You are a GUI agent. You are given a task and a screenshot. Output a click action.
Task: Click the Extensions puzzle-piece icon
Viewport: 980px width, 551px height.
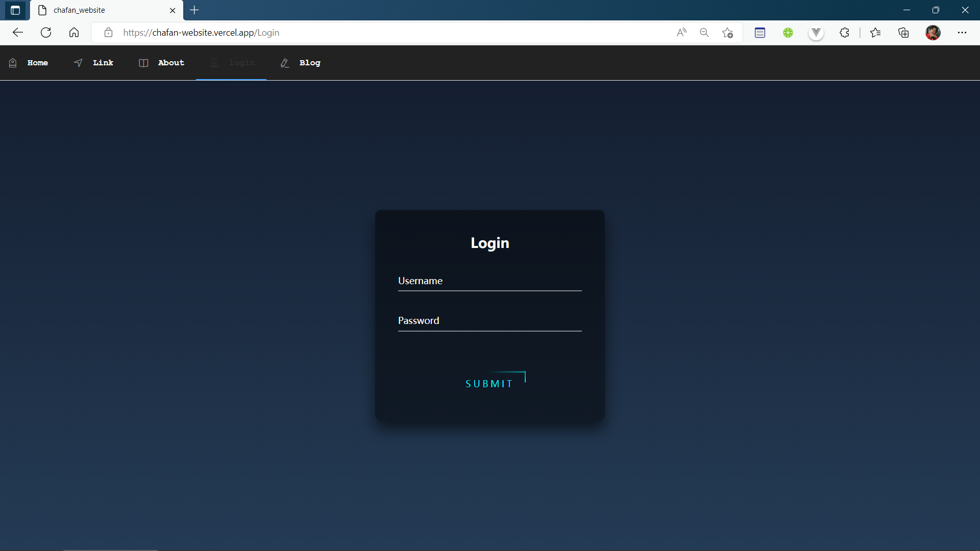tap(845, 32)
